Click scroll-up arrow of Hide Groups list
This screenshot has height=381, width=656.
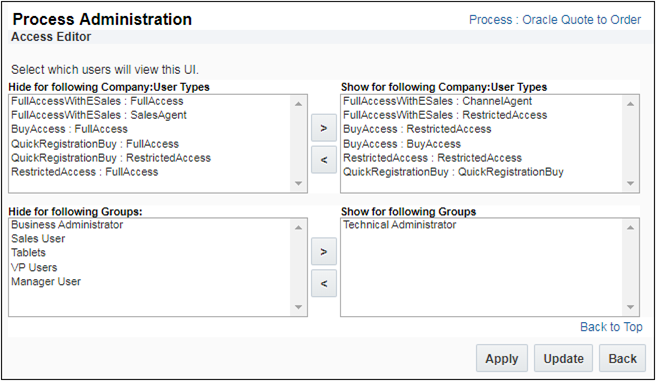[x=298, y=228]
